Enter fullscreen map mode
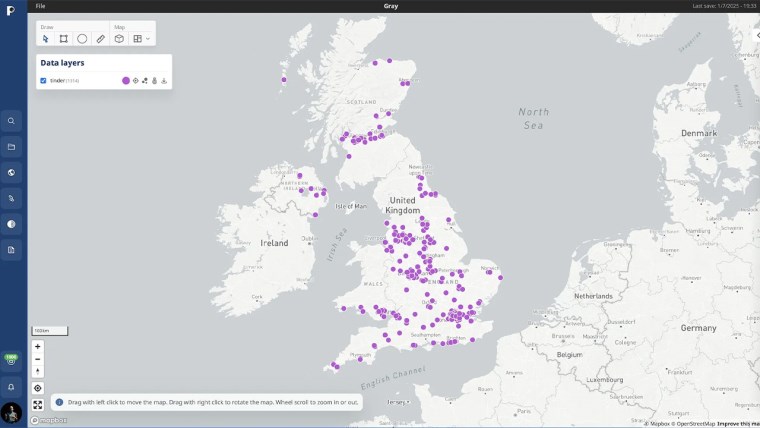The width and height of the screenshot is (760, 428). click(x=38, y=405)
